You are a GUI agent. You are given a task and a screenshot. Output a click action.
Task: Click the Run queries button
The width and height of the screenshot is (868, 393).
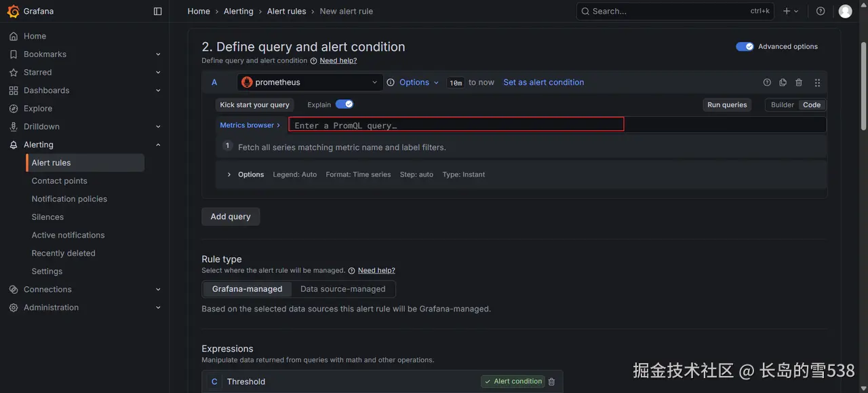coord(727,105)
